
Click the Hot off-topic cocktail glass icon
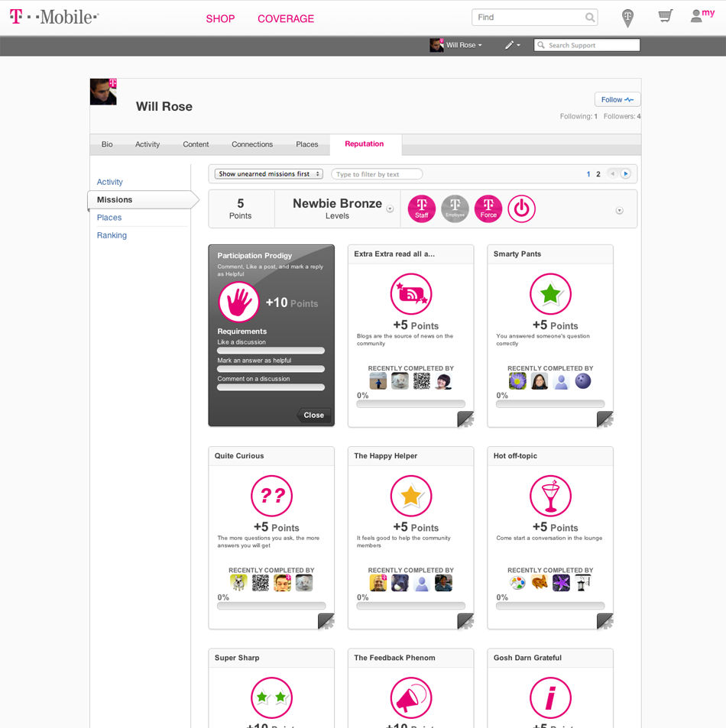[x=550, y=496]
